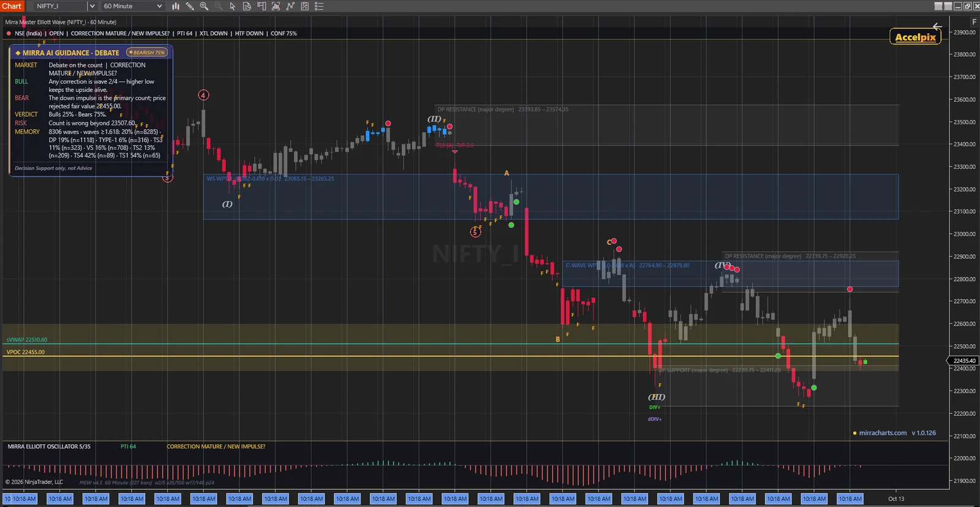Viewport: 980px width, 507px height.
Task: Click the orange A wave label
Action: (x=507, y=173)
